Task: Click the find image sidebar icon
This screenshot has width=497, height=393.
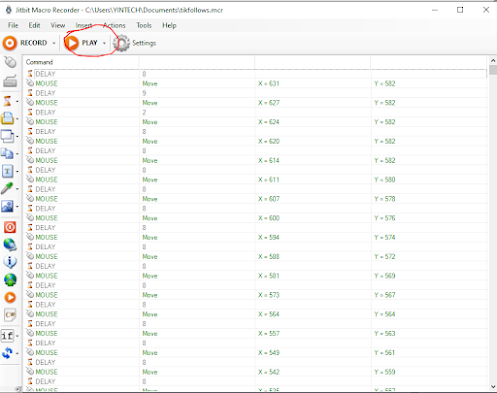Action: click(7, 206)
